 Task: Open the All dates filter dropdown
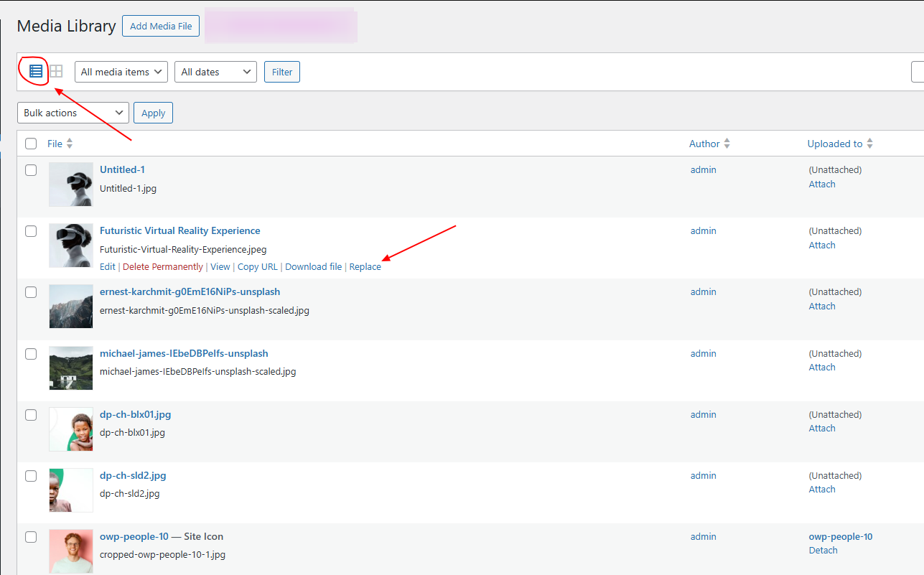[x=215, y=71]
